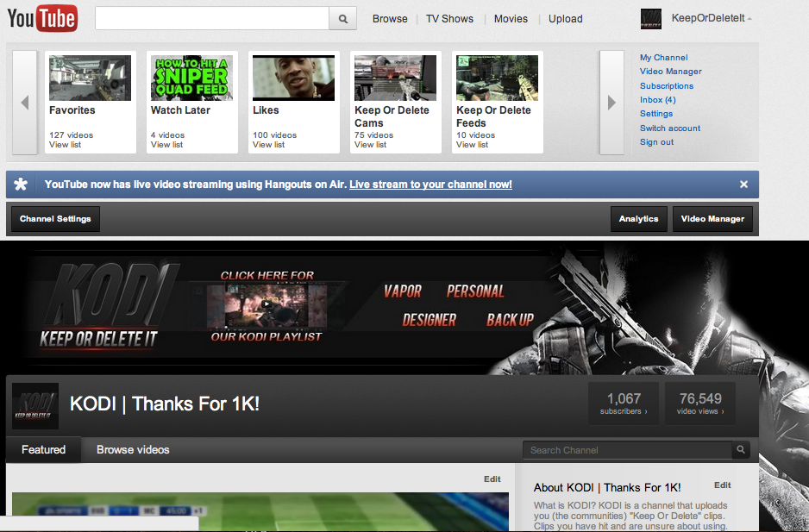Click View list under Likes
This screenshot has width=809, height=532.
268,145
